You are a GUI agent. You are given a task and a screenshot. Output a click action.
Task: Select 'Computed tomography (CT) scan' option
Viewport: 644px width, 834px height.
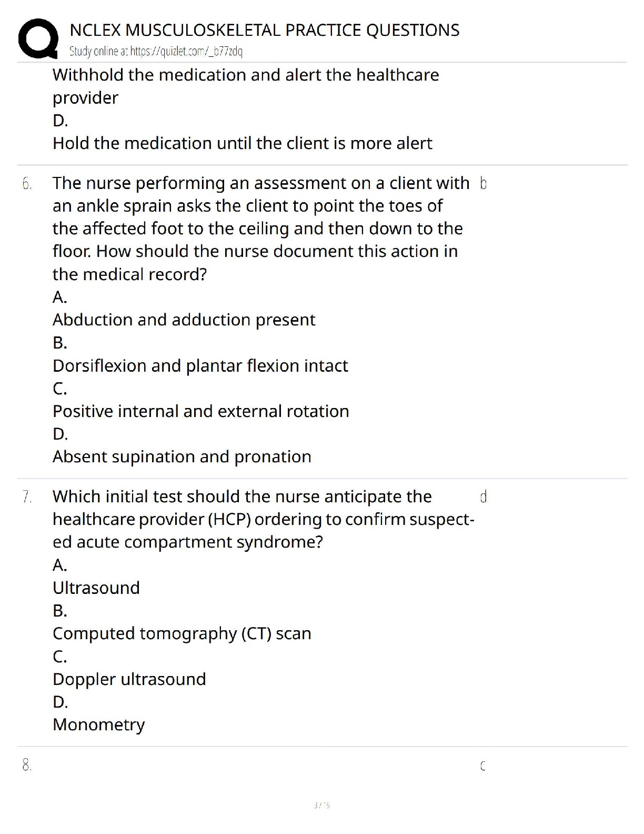[182, 633]
